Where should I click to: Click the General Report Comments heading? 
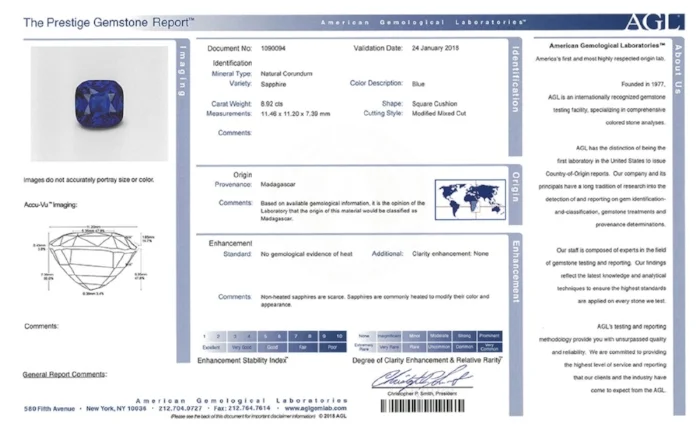pyautogui.click(x=65, y=374)
